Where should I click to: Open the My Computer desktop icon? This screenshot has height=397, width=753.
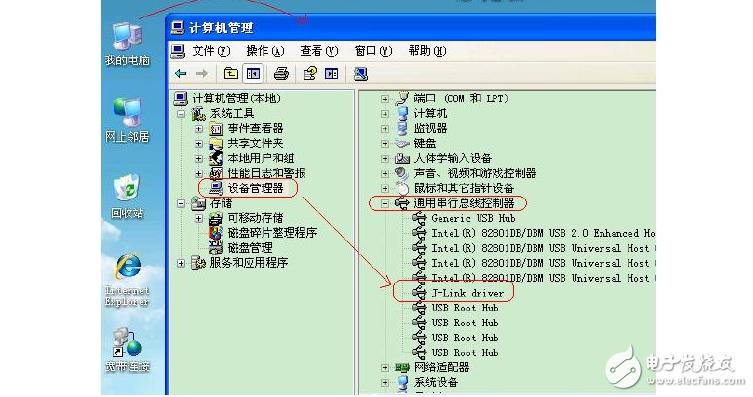coord(127,44)
